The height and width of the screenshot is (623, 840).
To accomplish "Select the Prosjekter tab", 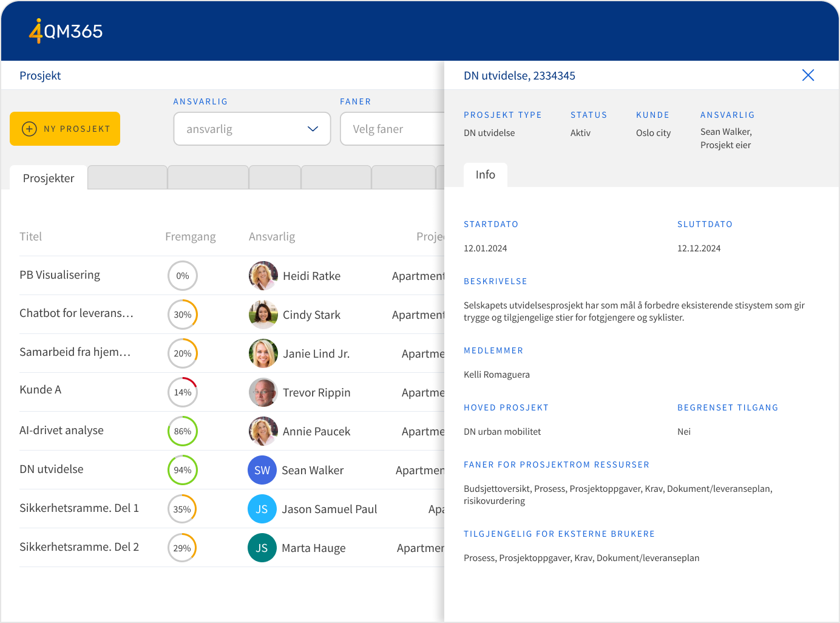I will coord(49,178).
